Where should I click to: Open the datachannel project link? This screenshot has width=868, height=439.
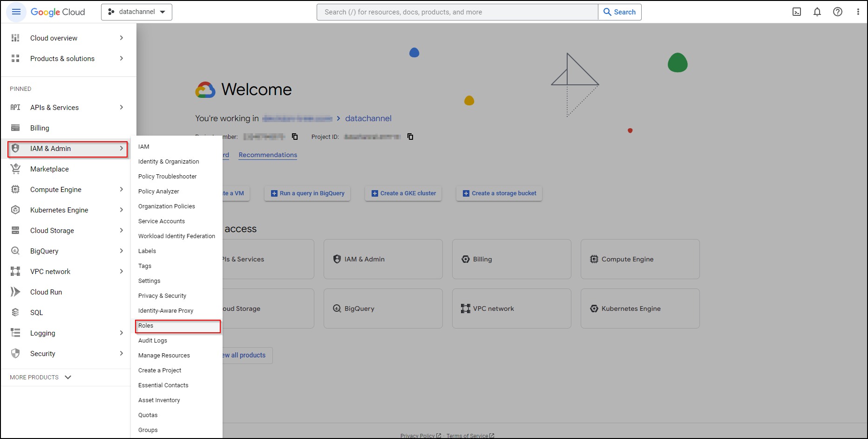368,118
